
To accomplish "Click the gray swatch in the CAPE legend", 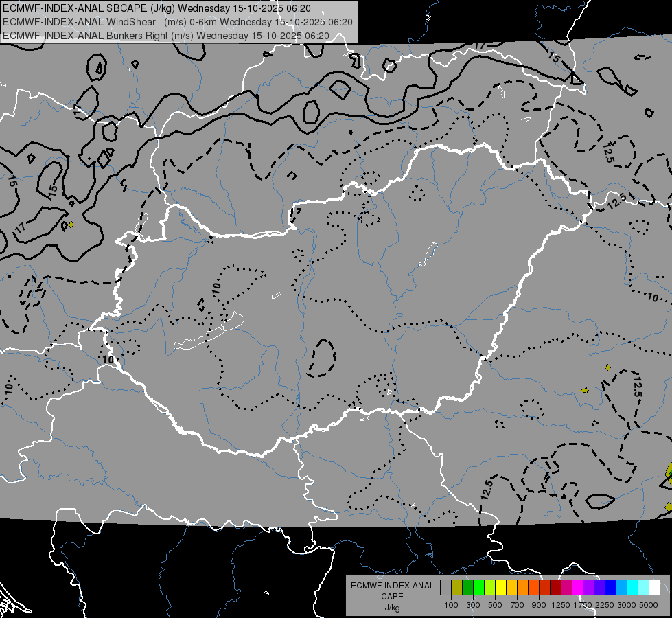I will pyautogui.click(x=445, y=588).
